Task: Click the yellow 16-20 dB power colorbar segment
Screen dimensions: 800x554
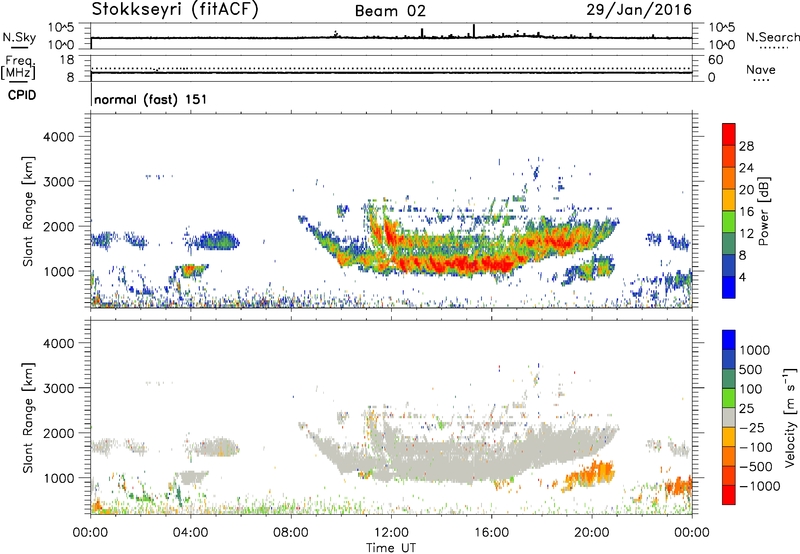Action: coord(729,199)
